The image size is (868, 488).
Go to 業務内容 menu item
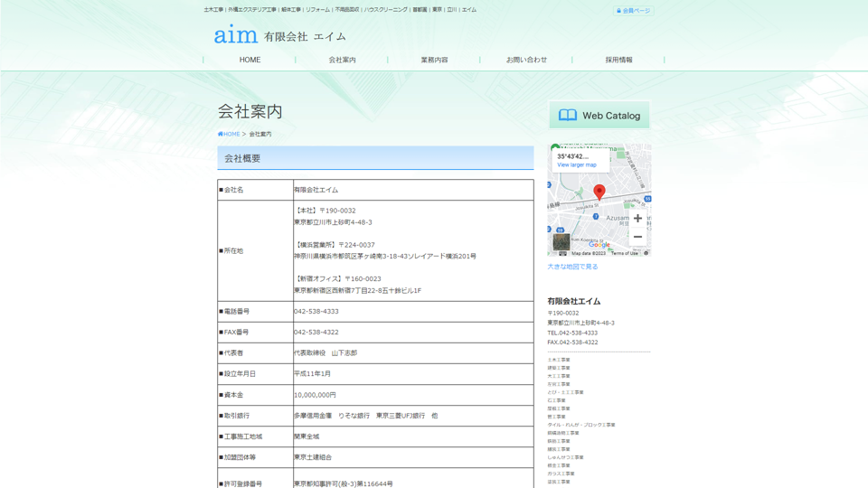point(434,60)
